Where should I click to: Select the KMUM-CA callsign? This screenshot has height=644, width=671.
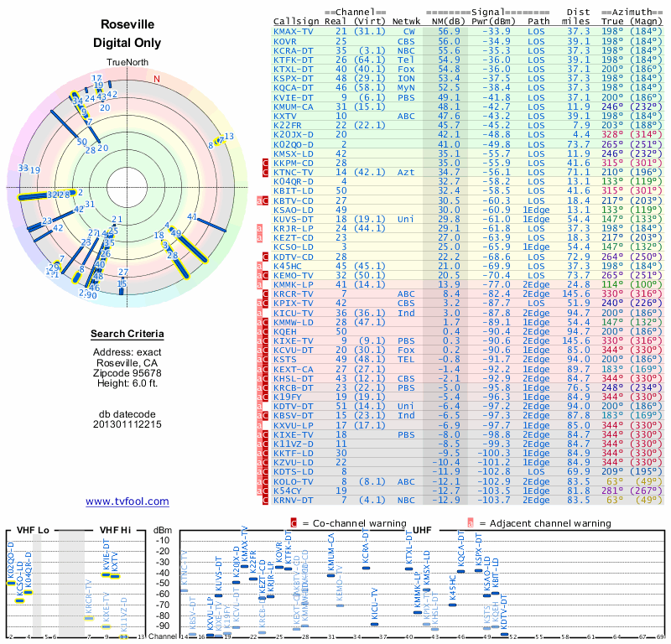(x=293, y=107)
